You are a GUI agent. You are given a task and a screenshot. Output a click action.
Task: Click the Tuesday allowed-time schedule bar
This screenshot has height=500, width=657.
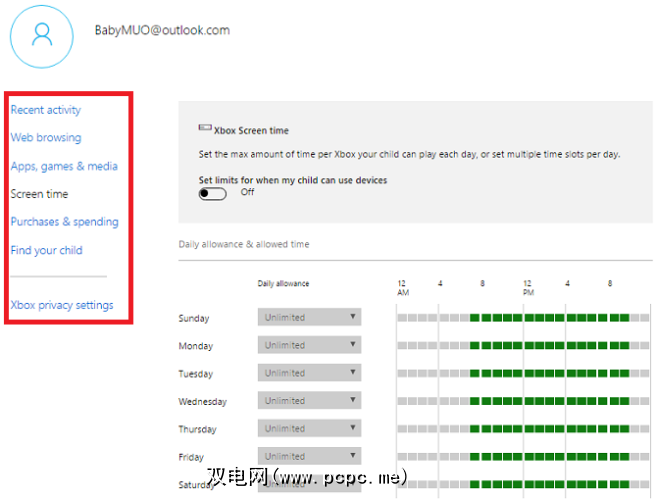[x=523, y=373]
